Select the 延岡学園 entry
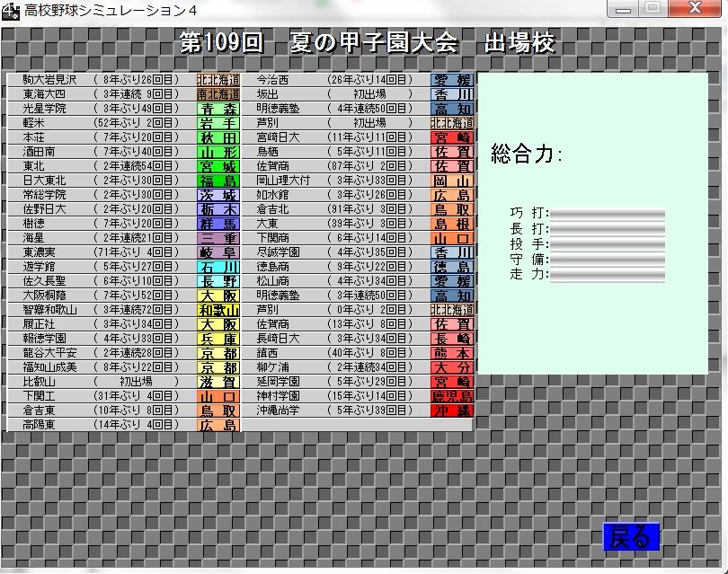Viewport: 728px width, 574px height. coord(358,382)
